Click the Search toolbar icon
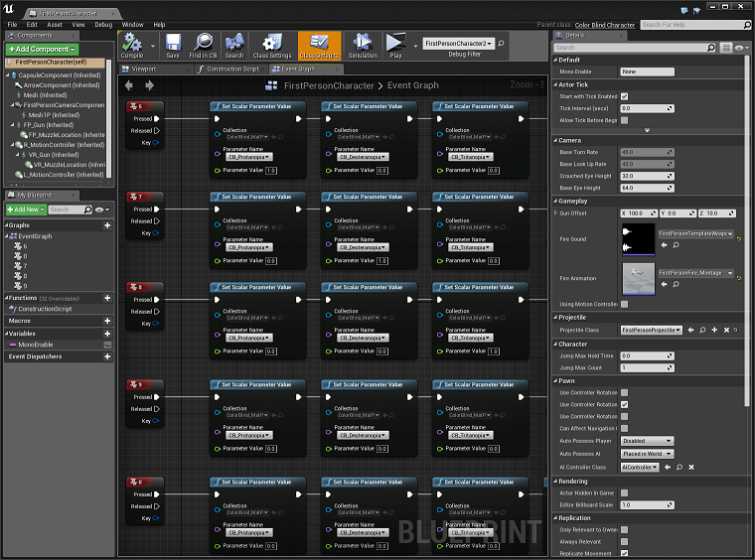Image resolution: width=755 pixels, height=560 pixels. (x=234, y=46)
